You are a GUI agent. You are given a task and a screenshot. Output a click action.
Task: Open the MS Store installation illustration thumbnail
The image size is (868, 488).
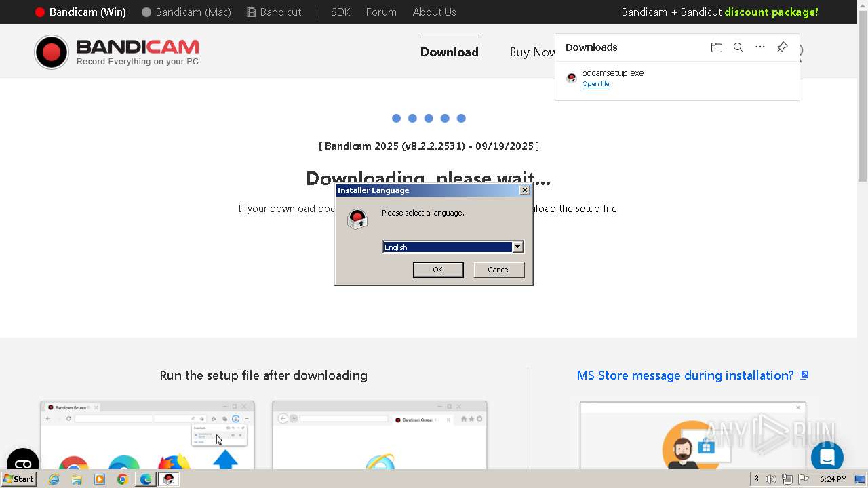pos(693,435)
